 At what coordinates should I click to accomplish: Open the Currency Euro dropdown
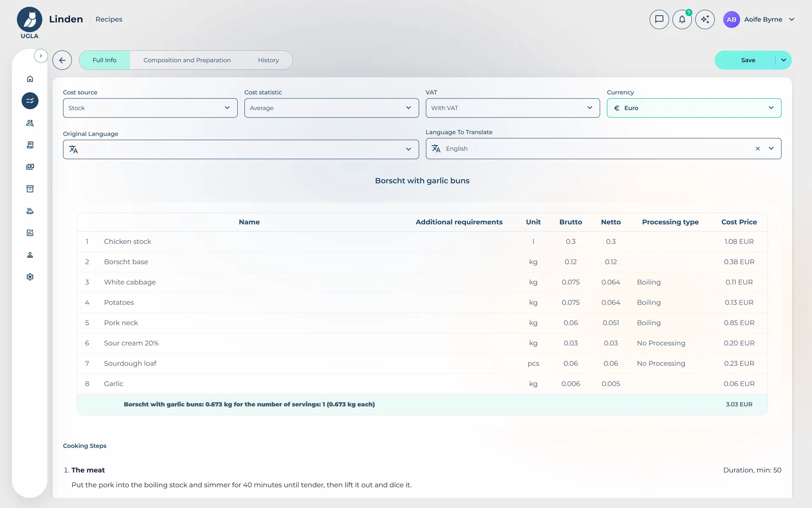[x=694, y=108]
